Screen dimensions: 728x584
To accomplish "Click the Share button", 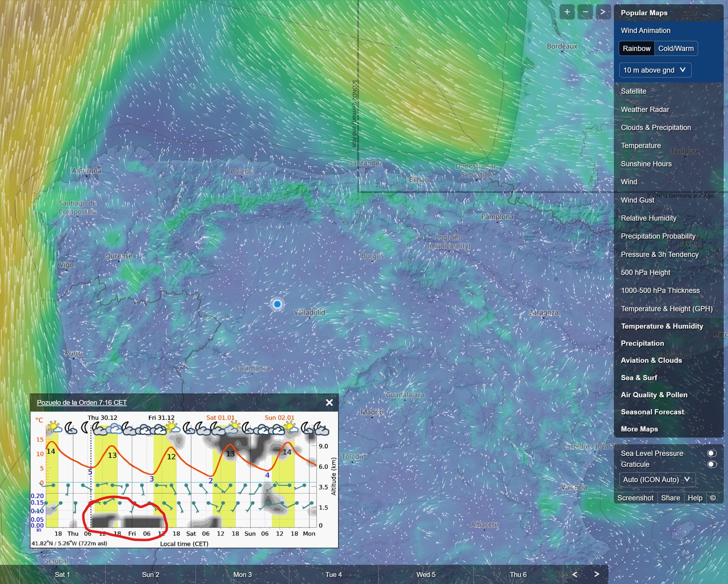I will pyautogui.click(x=670, y=498).
